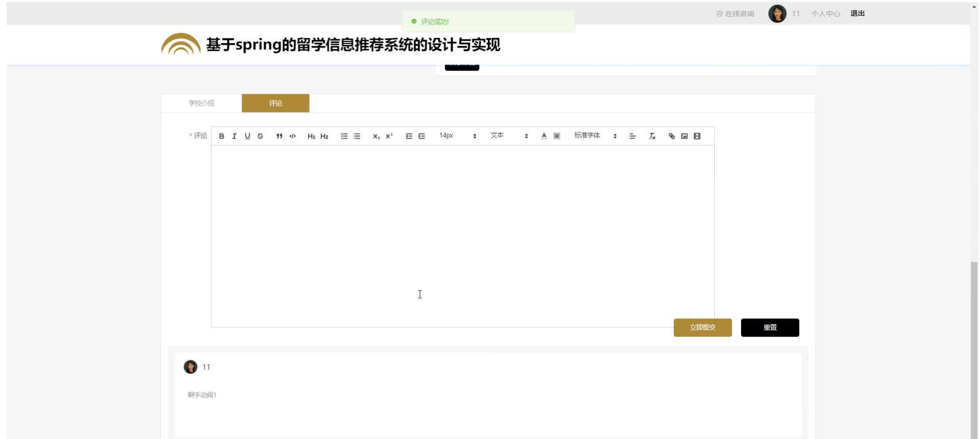Open 个人中心 personal center

(825, 14)
